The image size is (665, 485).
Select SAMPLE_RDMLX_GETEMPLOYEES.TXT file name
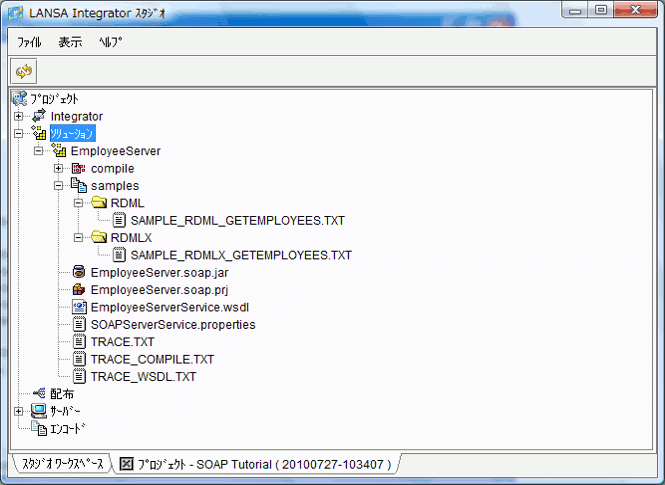pos(241,255)
